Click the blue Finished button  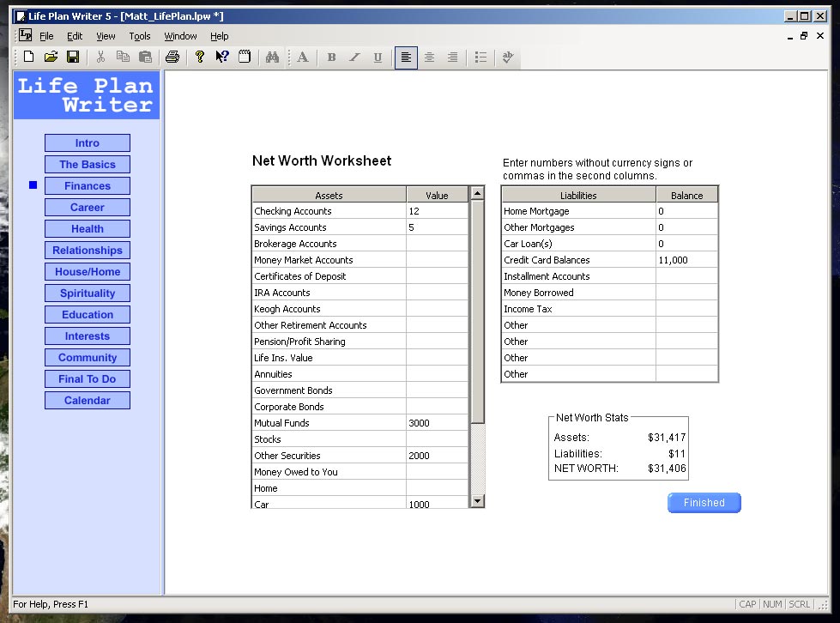tap(704, 503)
